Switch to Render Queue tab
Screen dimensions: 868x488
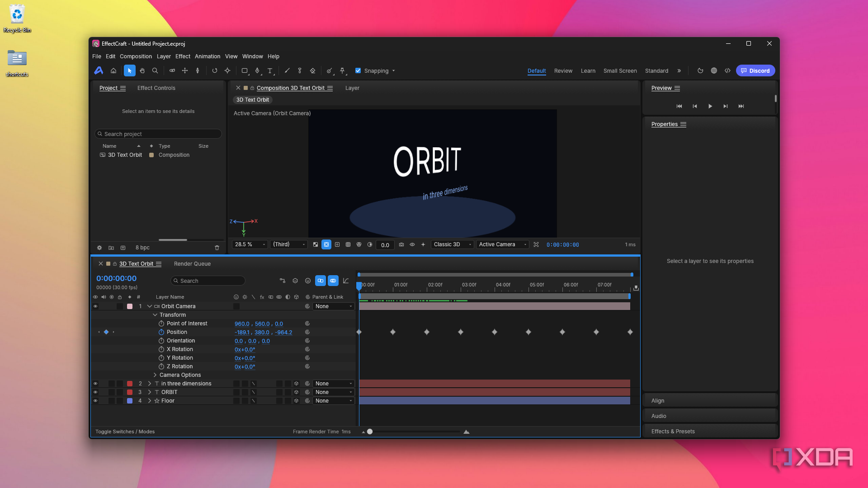tap(192, 264)
